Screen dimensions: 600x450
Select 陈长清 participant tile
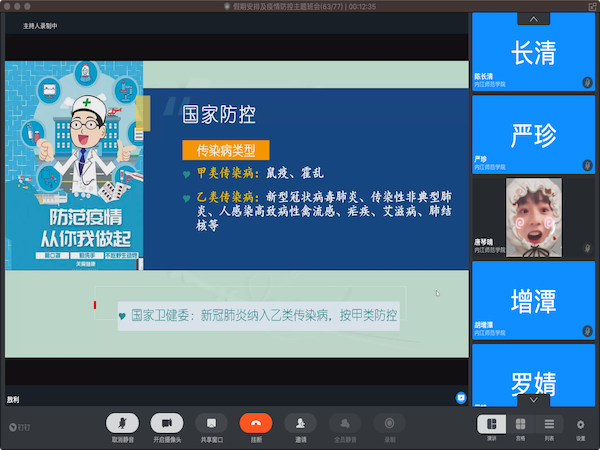[533, 52]
